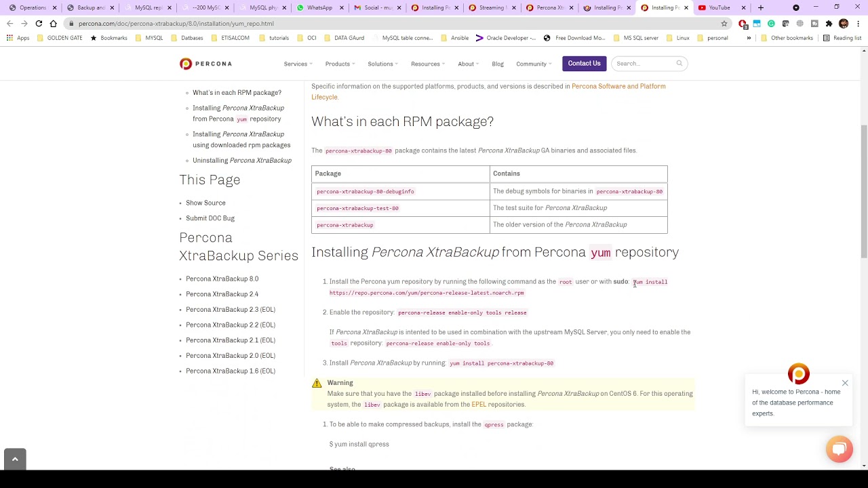The width and height of the screenshot is (868, 488).
Task: Click Show Source in This Page
Action: (x=205, y=203)
